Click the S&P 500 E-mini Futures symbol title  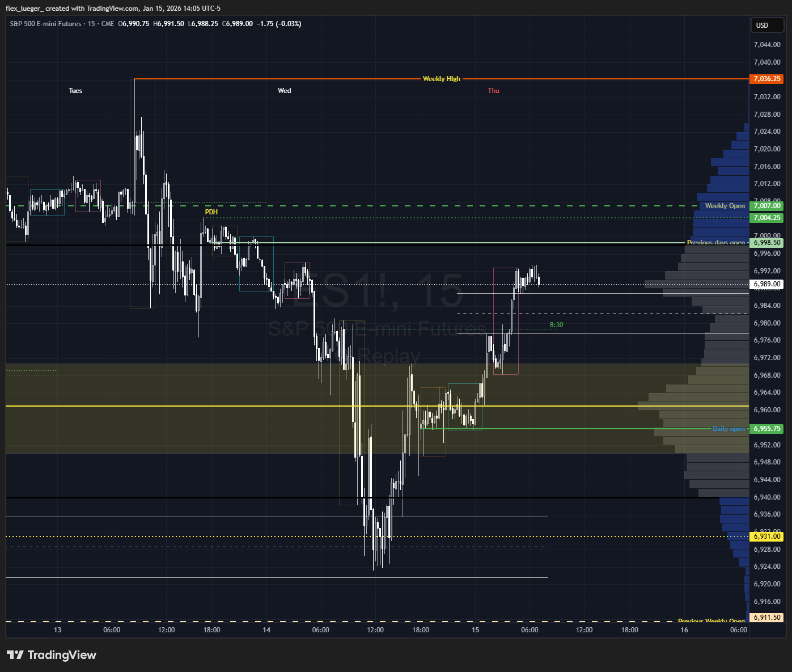click(x=45, y=24)
